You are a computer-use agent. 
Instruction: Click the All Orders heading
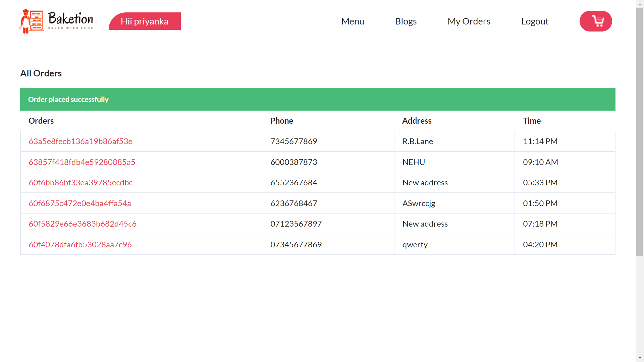41,73
